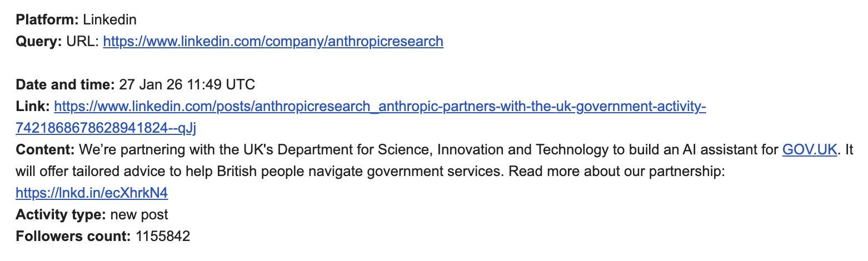Screen dimensions: 868x261
Task: Click the "URL:" text in Query row
Action: point(83,41)
